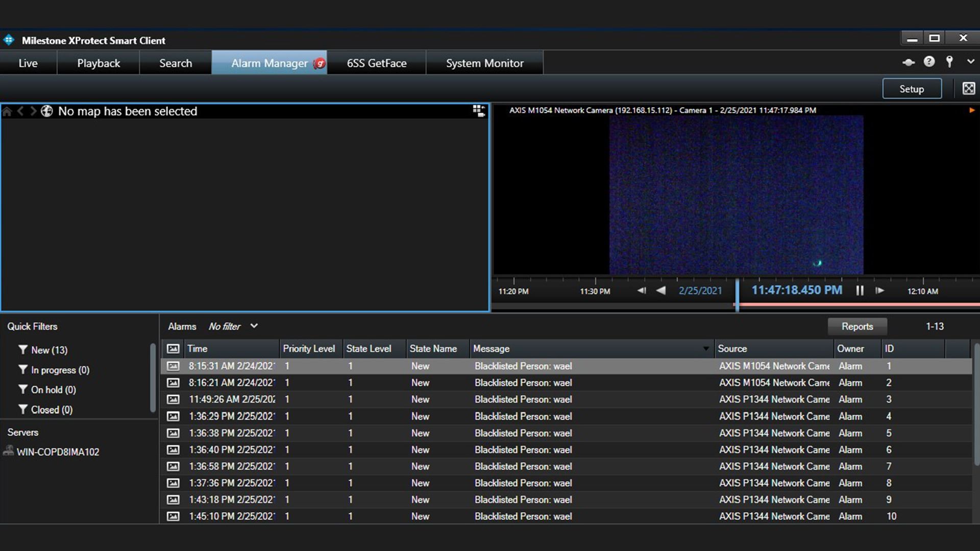The height and width of the screenshot is (551, 980).
Task: Click the 2/25/2021 date on timeline
Action: [700, 291]
